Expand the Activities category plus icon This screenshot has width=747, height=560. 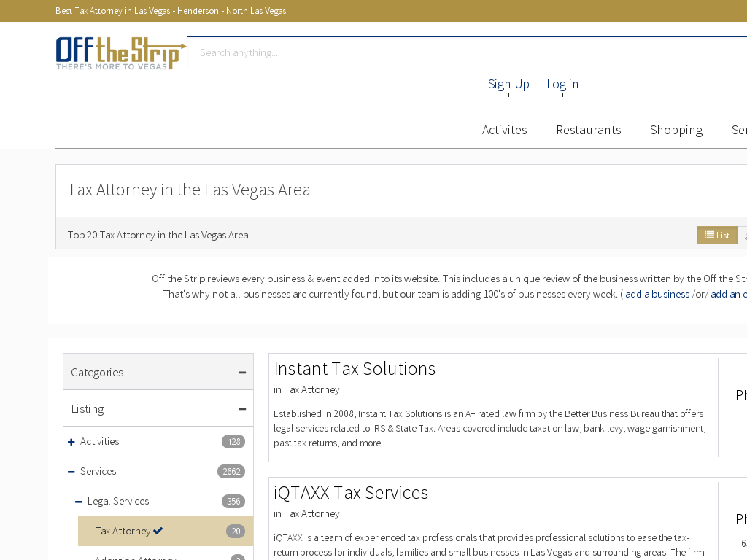point(71,442)
